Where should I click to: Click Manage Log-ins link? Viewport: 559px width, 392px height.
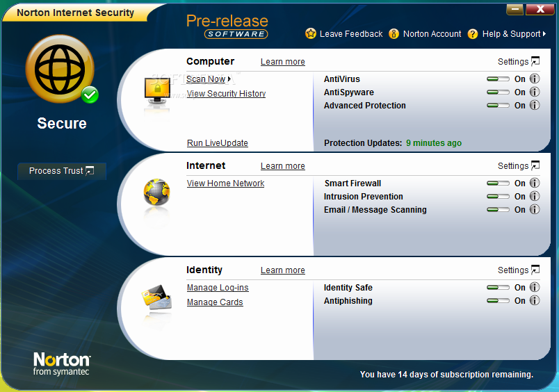tap(218, 288)
